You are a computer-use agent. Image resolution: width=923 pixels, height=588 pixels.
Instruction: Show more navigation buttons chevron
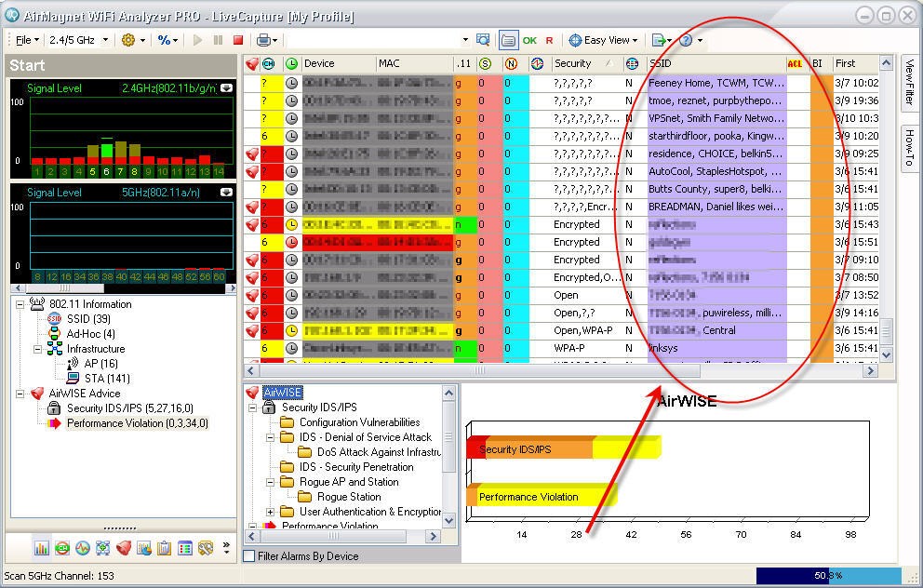point(226,547)
